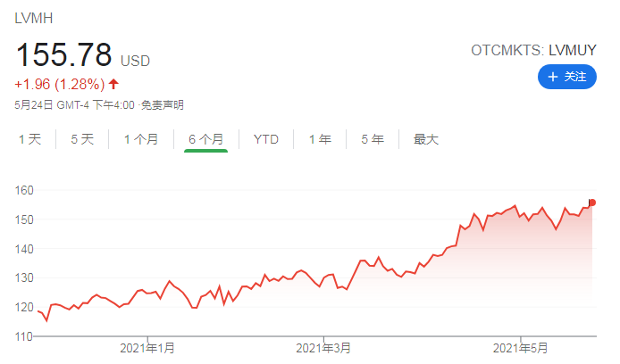
Task: Click the blue 关注 follow button
Action: click(x=567, y=77)
